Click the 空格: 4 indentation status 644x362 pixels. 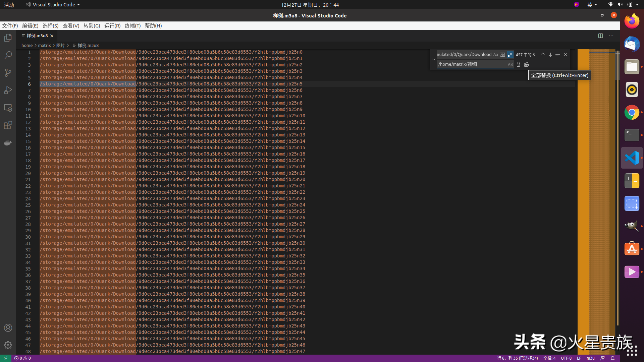[x=549, y=358]
